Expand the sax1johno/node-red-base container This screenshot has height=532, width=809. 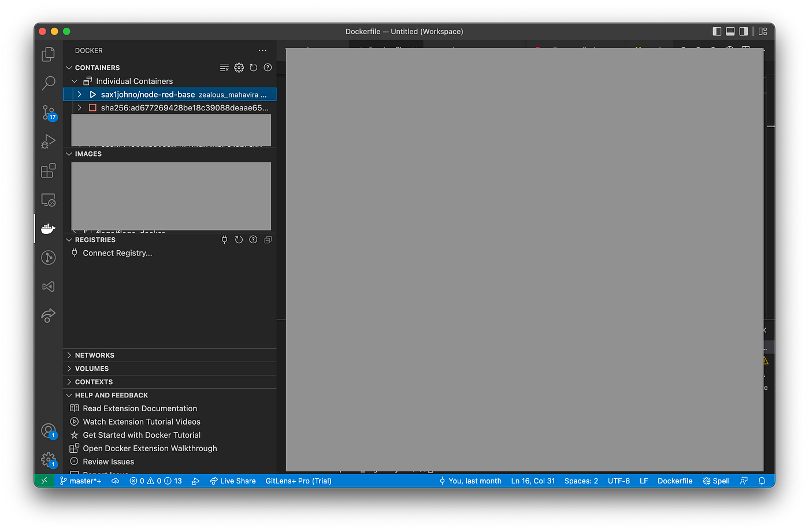click(x=79, y=94)
